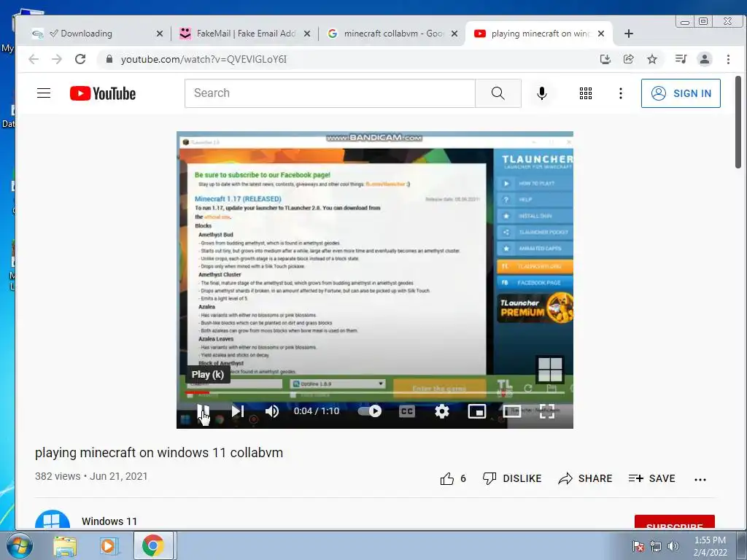The image size is (747, 560).
Task: Open Action Center flag in tray
Action: (638, 546)
